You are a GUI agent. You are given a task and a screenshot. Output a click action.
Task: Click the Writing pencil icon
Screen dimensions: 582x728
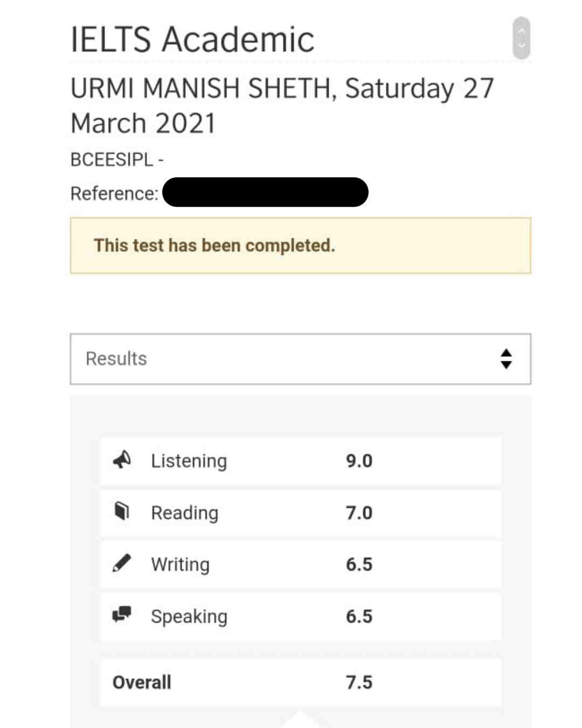click(x=122, y=562)
